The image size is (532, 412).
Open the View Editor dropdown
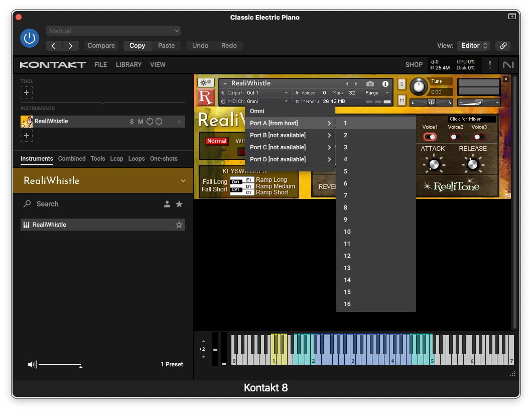[x=474, y=46]
